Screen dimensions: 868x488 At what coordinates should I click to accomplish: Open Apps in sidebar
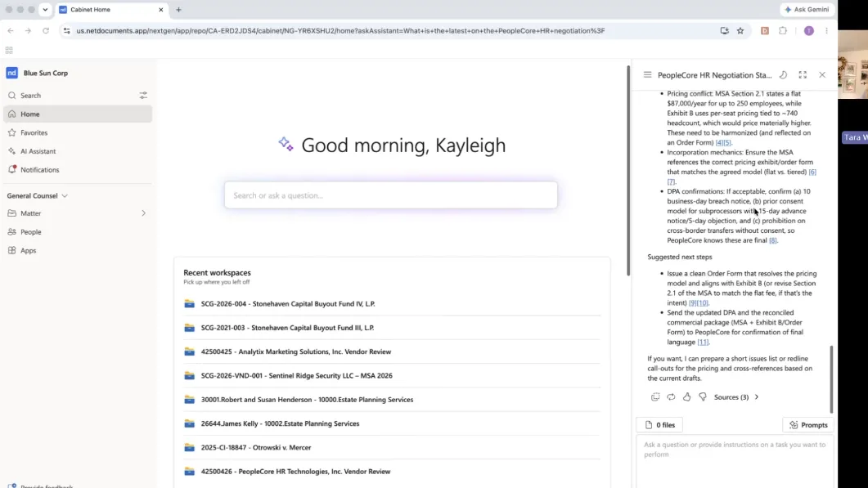[x=78, y=251]
